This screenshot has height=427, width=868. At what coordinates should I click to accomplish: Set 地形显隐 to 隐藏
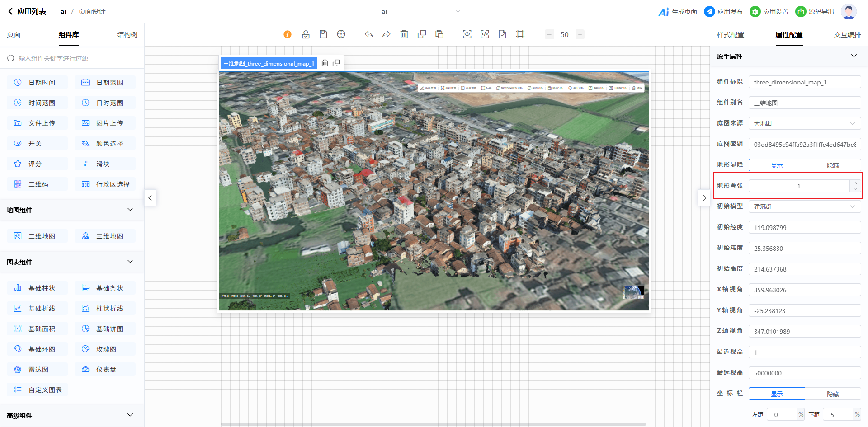click(x=832, y=165)
